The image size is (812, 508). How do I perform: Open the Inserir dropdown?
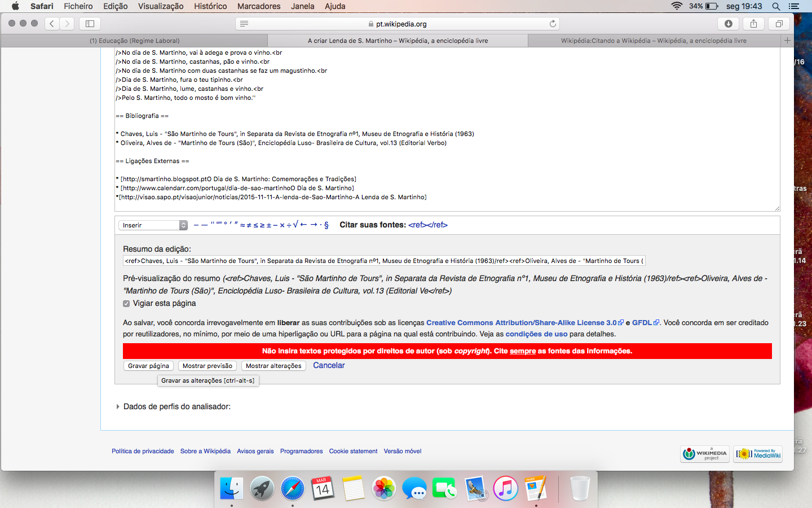coord(153,225)
